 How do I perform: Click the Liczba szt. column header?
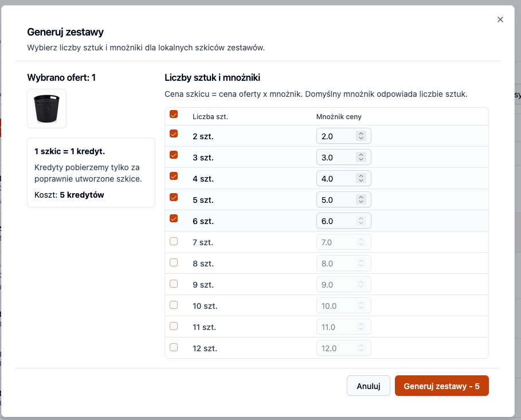tap(210, 117)
